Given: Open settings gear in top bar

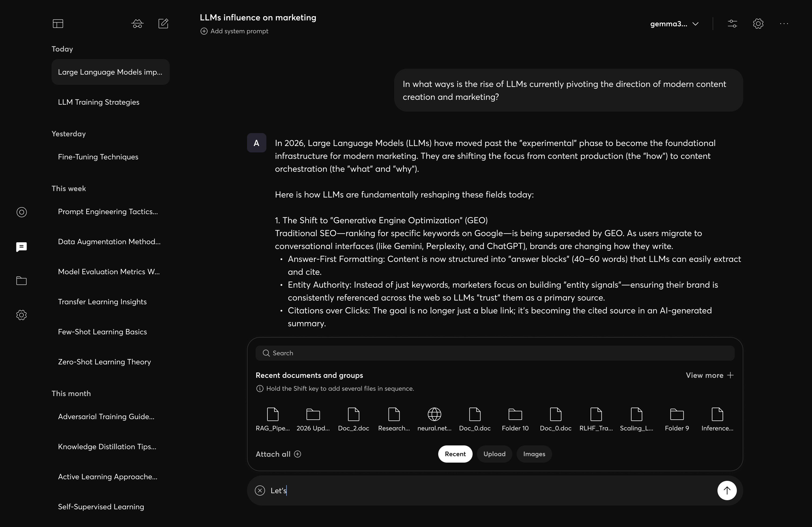Looking at the screenshot, I should [758, 24].
